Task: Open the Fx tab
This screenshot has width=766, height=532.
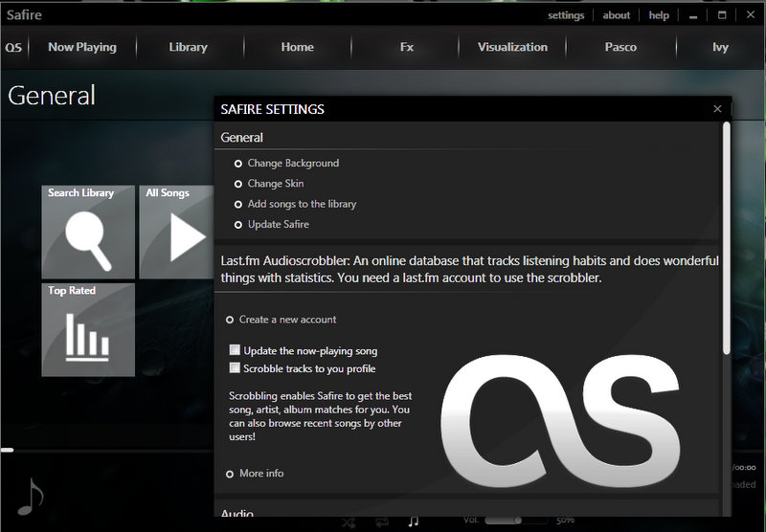Action: 406,47
